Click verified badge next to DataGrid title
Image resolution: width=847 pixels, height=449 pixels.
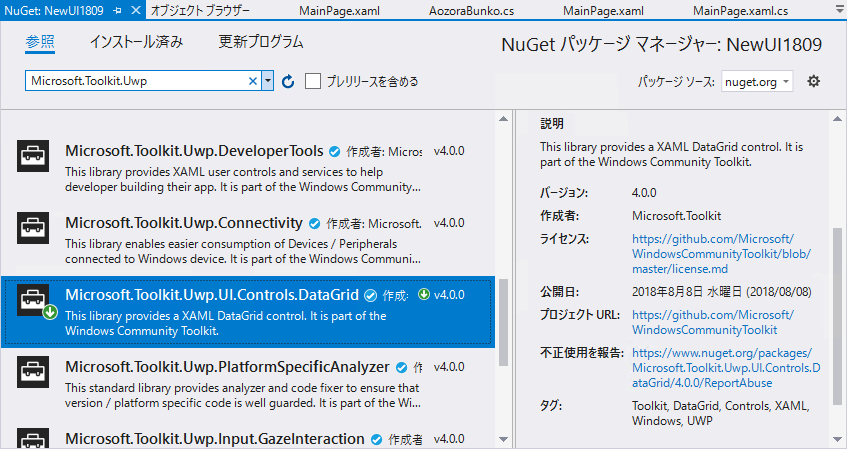point(370,295)
